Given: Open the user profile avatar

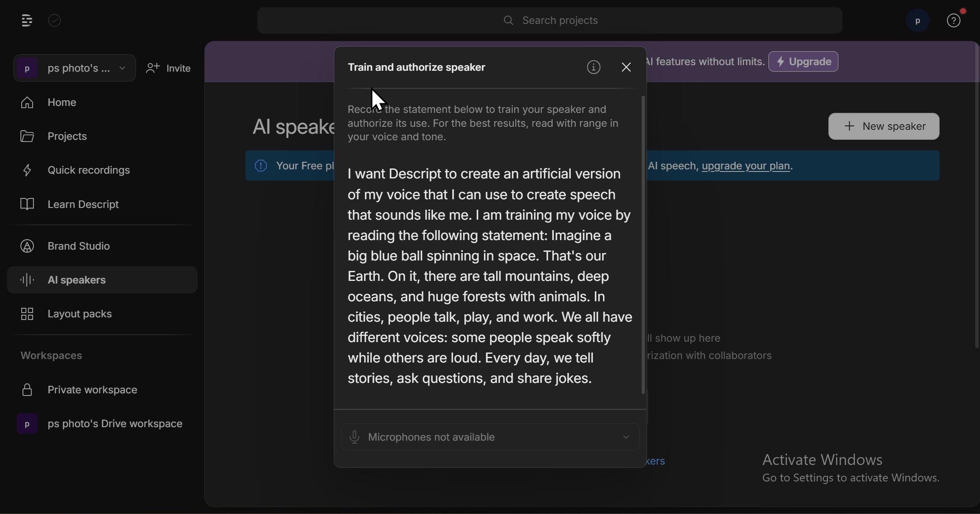Looking at the screenshot, I should (918, 20).
